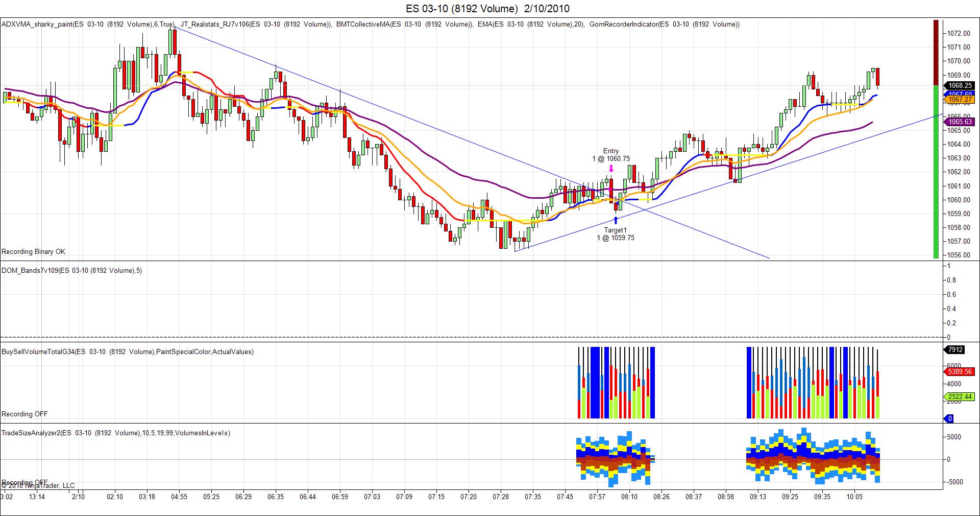Select the BMTCollectiveMA indicator label
This screenshot has height=516, width=980.
tap(405, 24)
